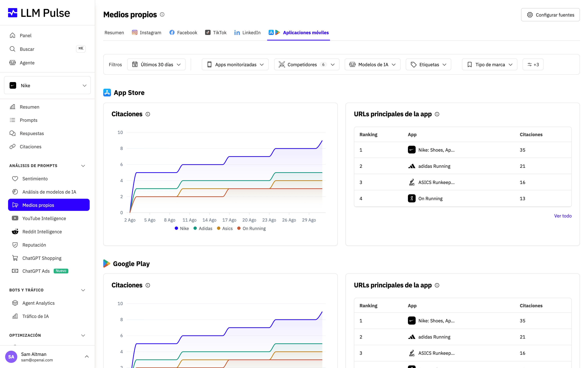588x368 pixels.
Task: Select the Aplicaciones móviles tab
Action: tap(299, 32)
